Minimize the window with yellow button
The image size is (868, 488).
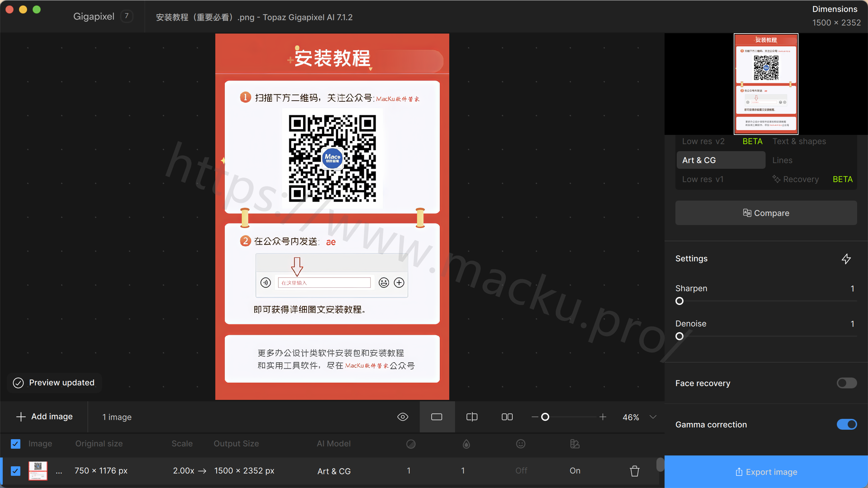(23, 9)
